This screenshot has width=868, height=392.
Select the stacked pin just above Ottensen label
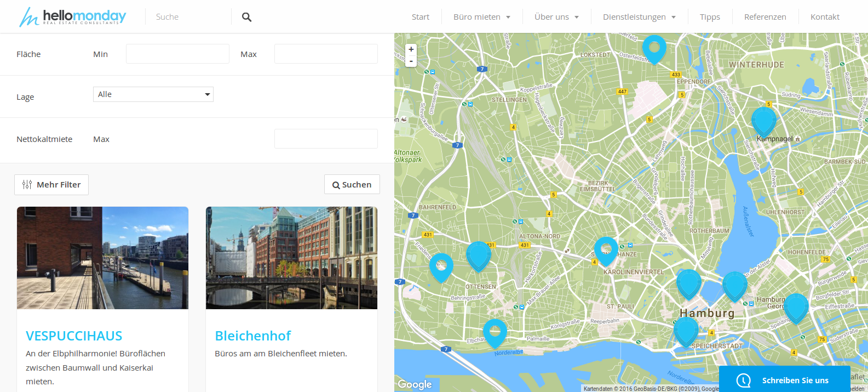[x=479, y=257]
